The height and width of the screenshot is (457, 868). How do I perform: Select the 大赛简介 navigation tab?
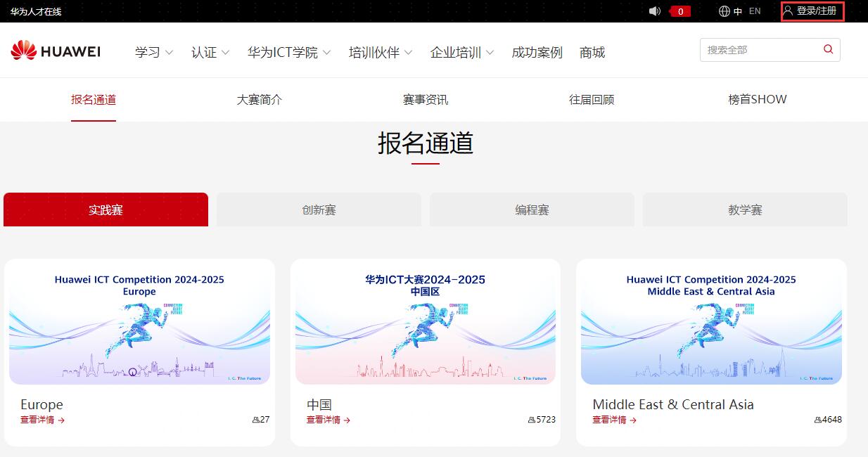pyautogui.click(x=260, y=99)
